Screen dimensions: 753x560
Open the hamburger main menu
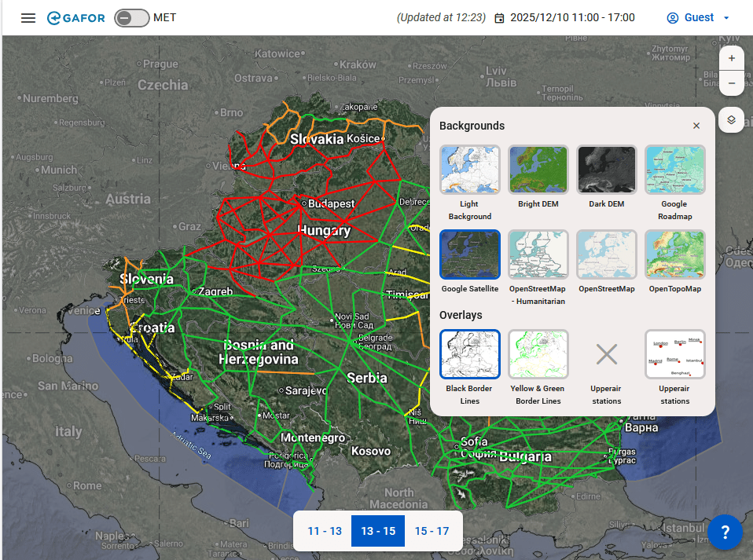28,18
